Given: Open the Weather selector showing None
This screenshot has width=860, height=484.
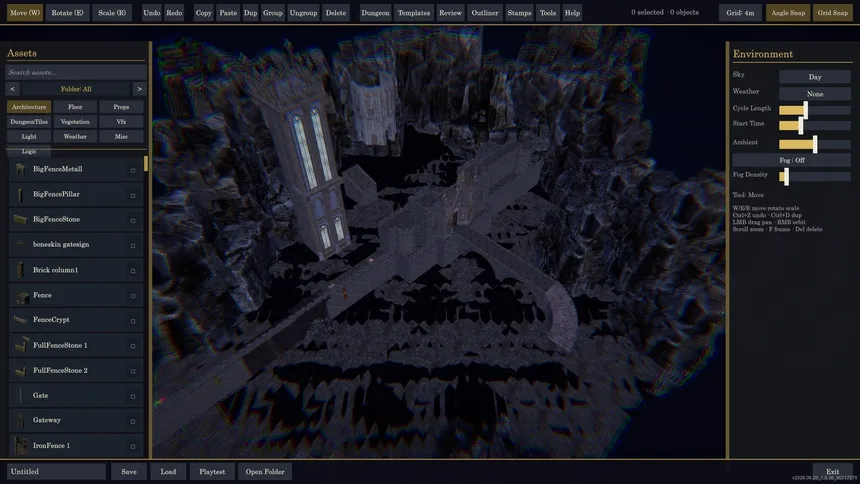Looking at the screenshot, I should (x=814, y=94).
